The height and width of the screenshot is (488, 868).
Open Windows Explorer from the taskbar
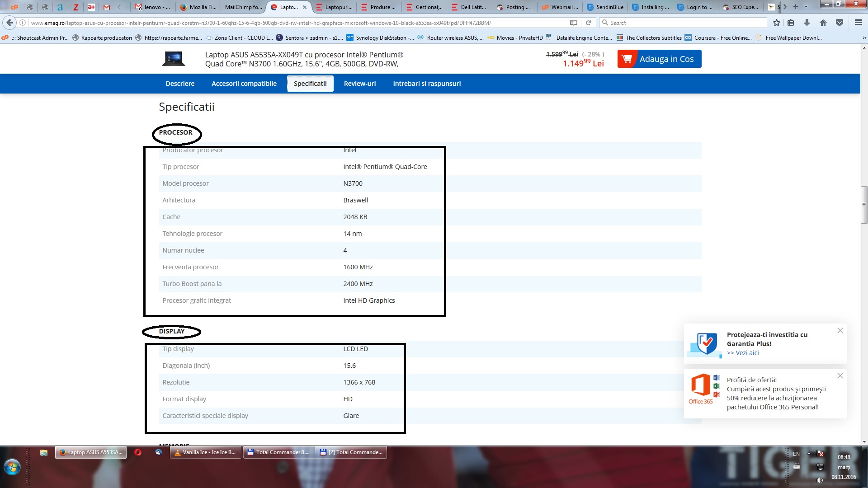point(44,452)
